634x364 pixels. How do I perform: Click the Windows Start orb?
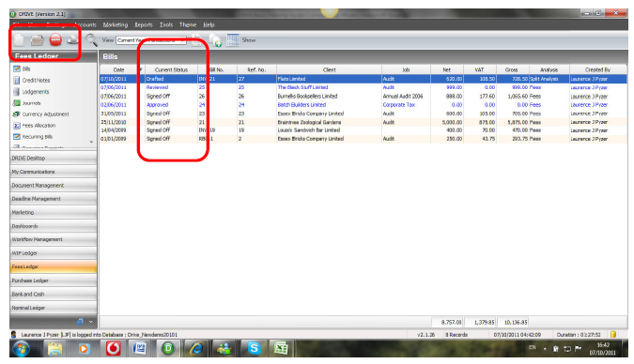[x=21, y=349]
